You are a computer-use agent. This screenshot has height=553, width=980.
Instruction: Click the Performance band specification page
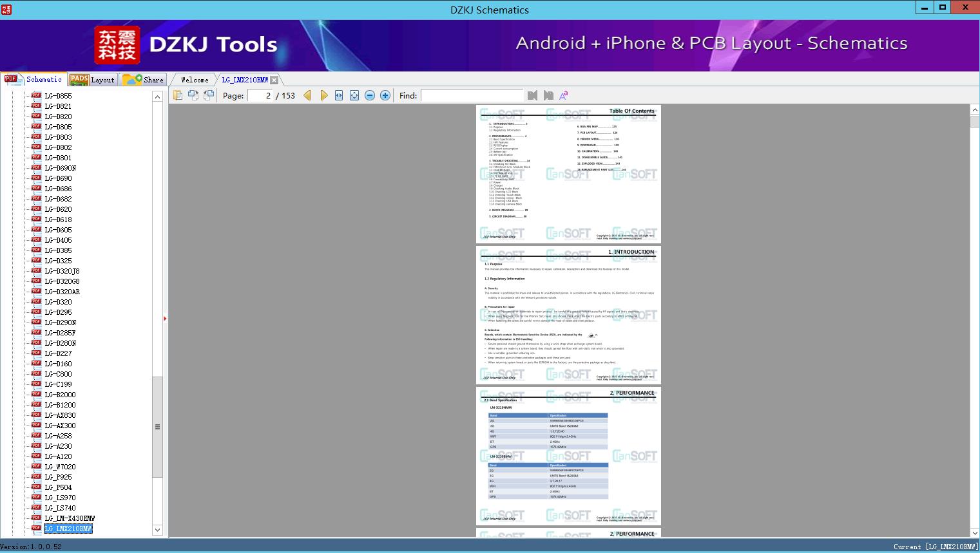tap(568, 456)
